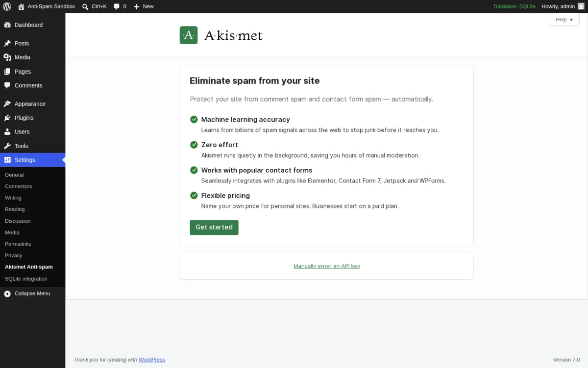Go to Writing settings
Screen dimensions: 588x368
pos(13,198)
